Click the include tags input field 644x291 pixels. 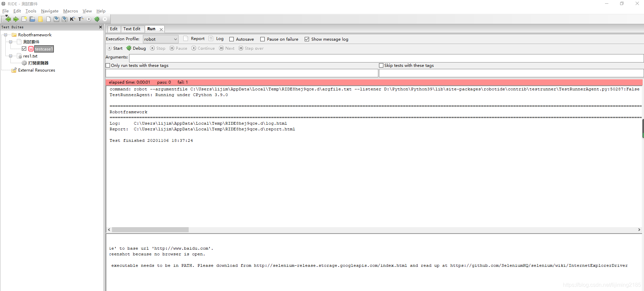click(x=242, y=73)
